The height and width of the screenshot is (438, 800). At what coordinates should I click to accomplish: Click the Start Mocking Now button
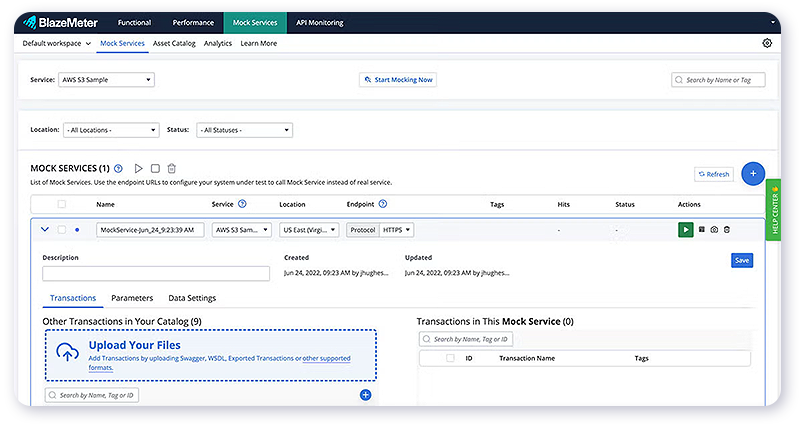(x=398, y=79)
